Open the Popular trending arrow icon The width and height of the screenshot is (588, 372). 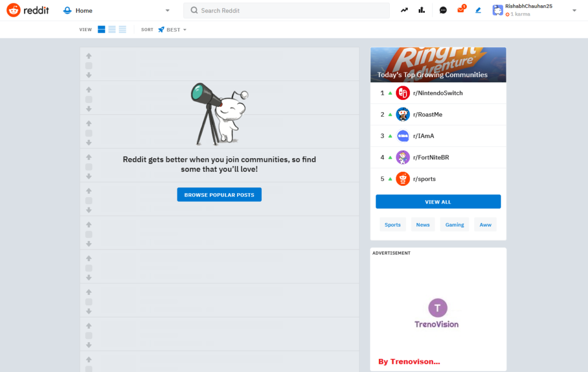[x=404, y=10]
